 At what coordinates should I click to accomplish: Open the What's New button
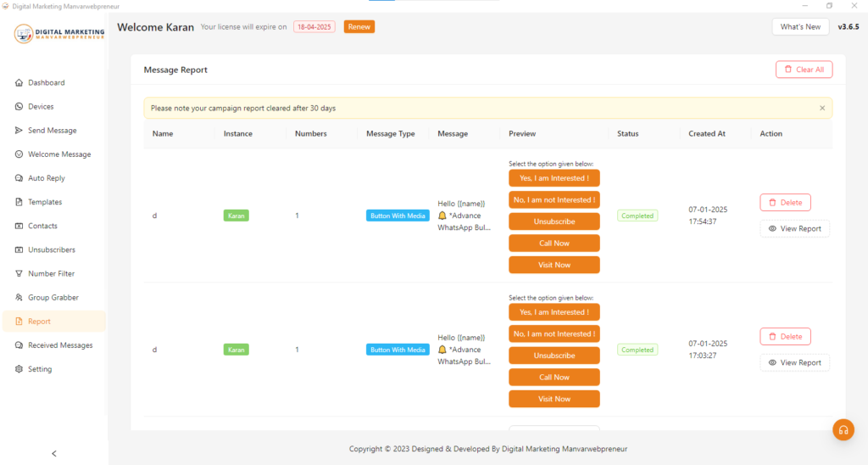(x=800, y=27)
